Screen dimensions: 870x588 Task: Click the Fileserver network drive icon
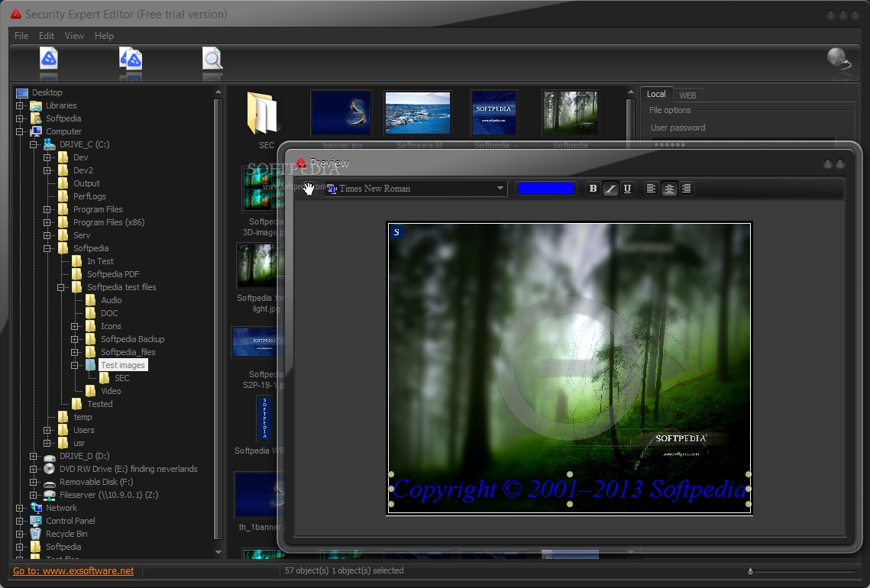click(50, 495)
